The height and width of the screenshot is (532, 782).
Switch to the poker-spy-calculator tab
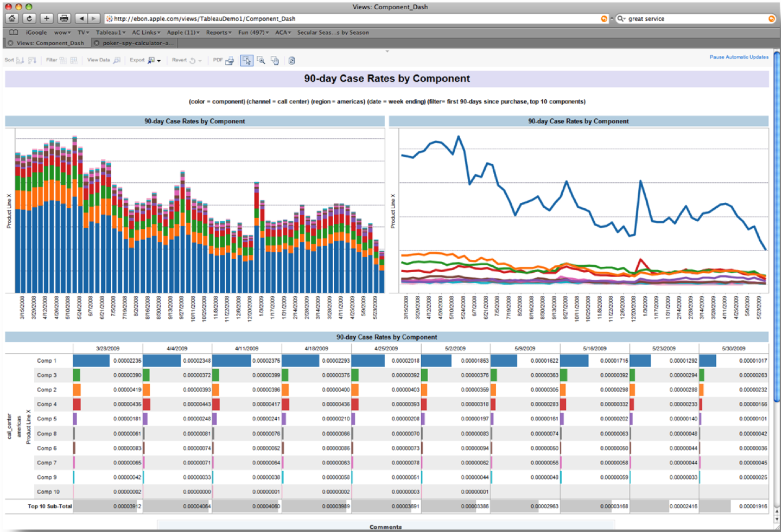click(x=137, y=43)
